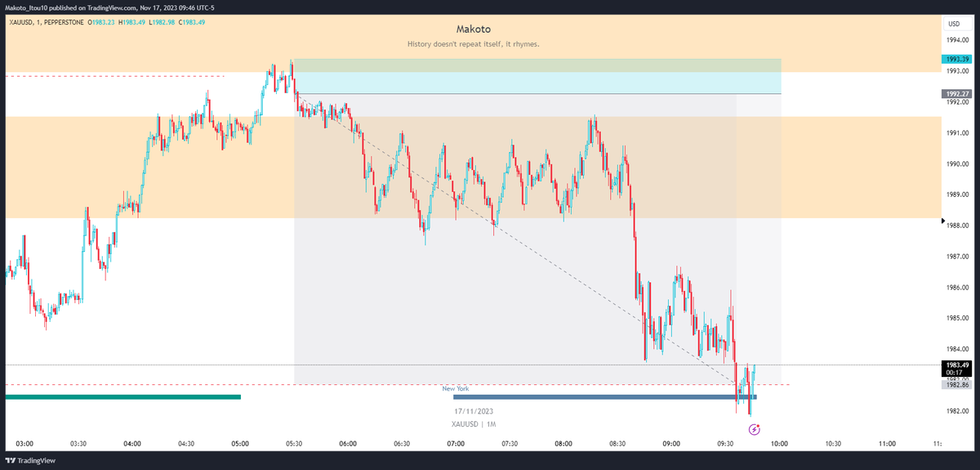Image resolution: width=980 pixels, height=470 pixels.
Task: Click the 11:00 time axis label
Action: (x=887, y=444)
